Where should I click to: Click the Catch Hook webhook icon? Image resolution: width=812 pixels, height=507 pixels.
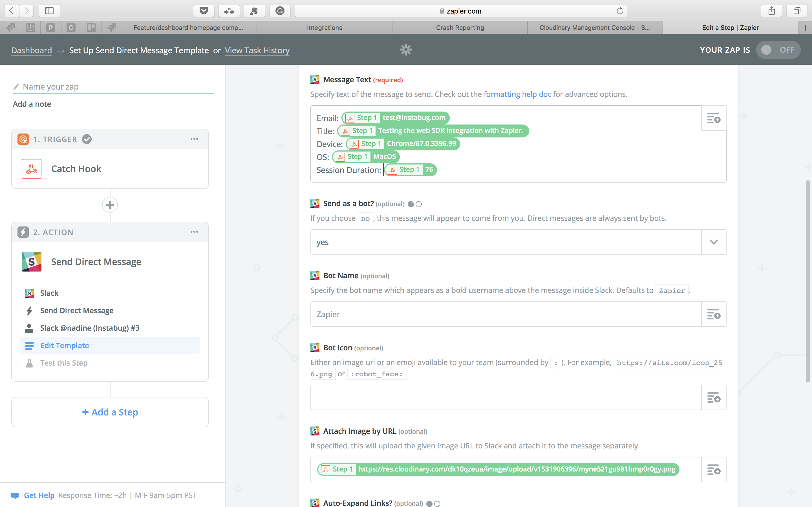tap(32, 169)
